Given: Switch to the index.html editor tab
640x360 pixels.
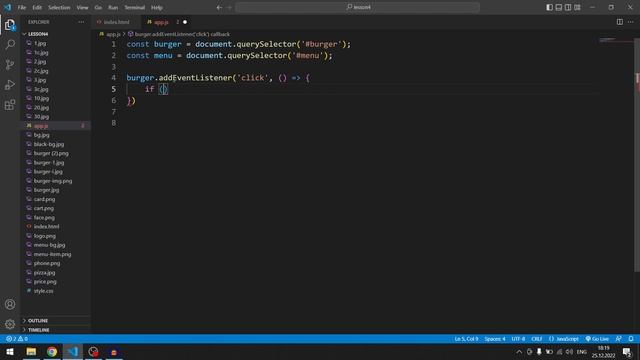Looking at the screenshot, I should pyautogui.click(x=116, y=22).
